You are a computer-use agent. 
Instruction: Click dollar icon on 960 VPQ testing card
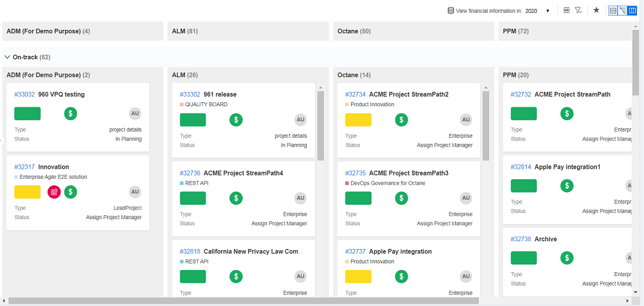pos(70,113)
